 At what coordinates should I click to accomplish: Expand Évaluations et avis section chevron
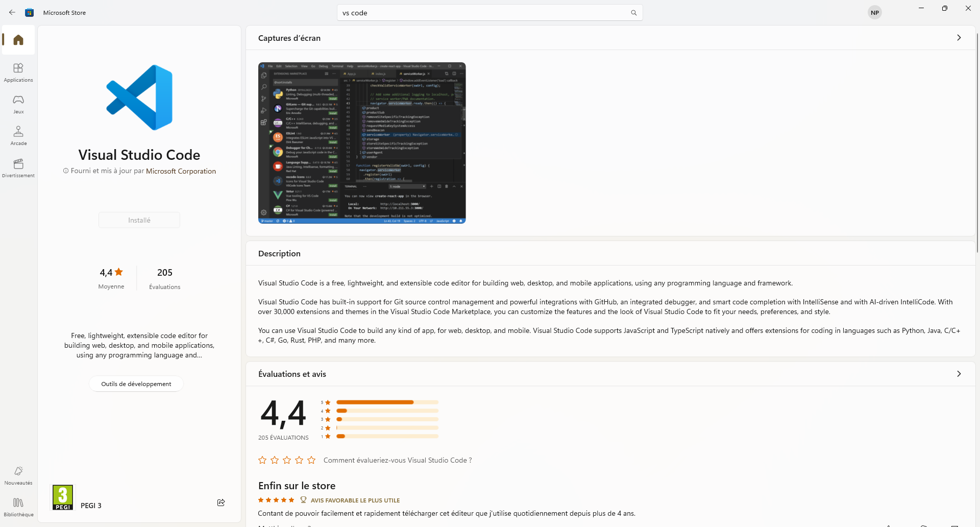pos(959,374)
